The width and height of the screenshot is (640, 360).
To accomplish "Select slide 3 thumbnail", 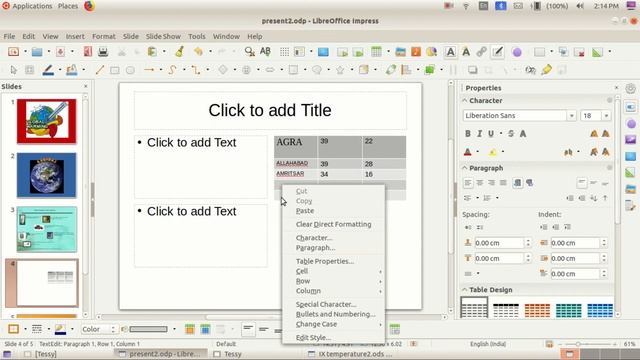I will tap(47, 229).
